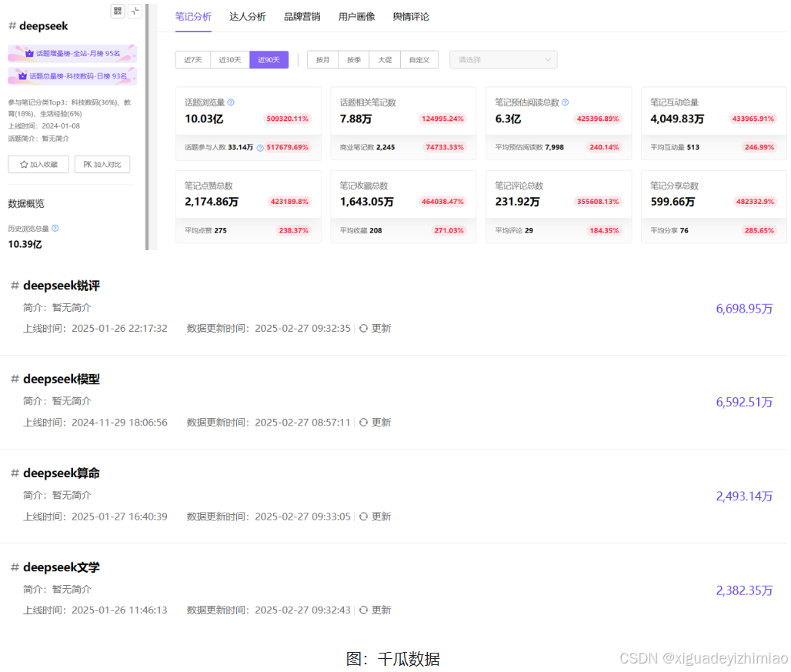Switch to 舆情评论 tab
Image resolution: width=791 pixels, height=672 pixels.
click(411, 17)
